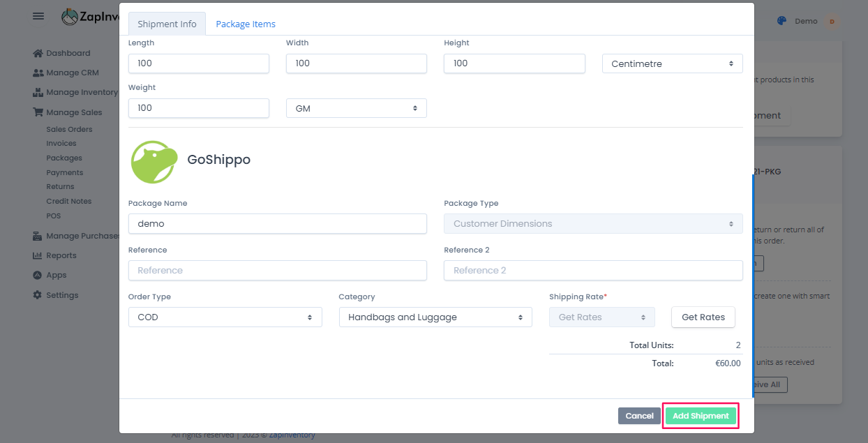Click the Reports chart icon
The width and height of the screenshot is (868, 443).
38,255
